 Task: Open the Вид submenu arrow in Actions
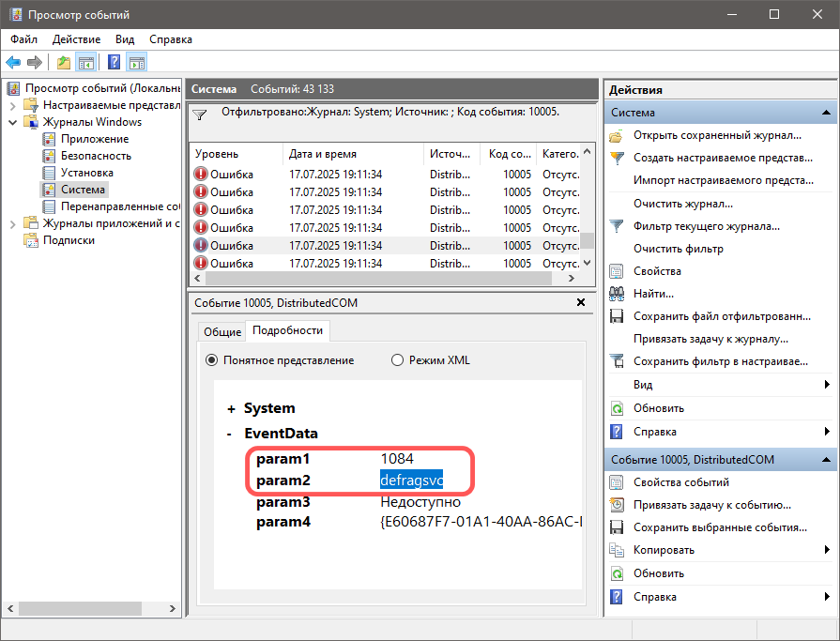[x=827, y=385]
